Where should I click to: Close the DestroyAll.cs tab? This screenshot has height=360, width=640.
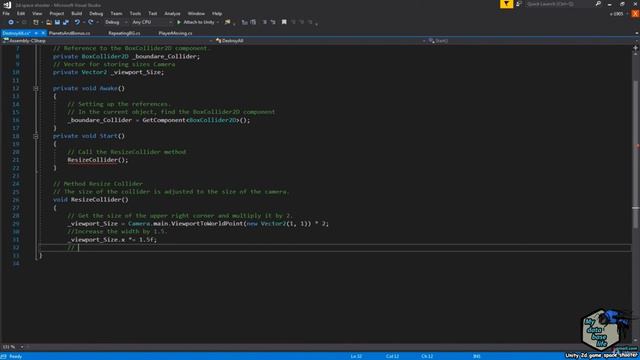pyautogui.click(x=43, y=33)
